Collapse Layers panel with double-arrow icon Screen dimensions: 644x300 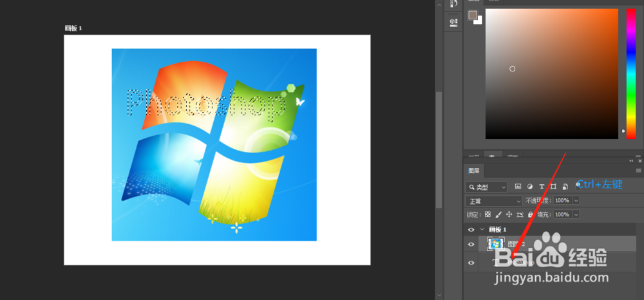631,161
